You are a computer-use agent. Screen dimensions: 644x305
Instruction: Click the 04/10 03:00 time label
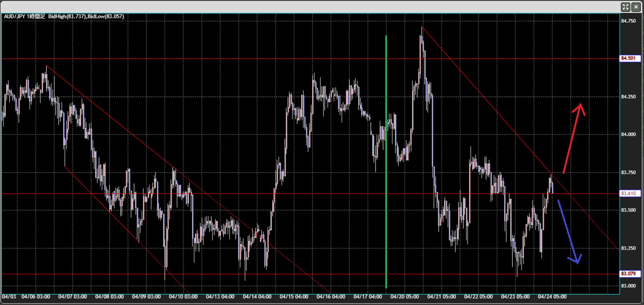pyautogui.click(x=183, y=297)
